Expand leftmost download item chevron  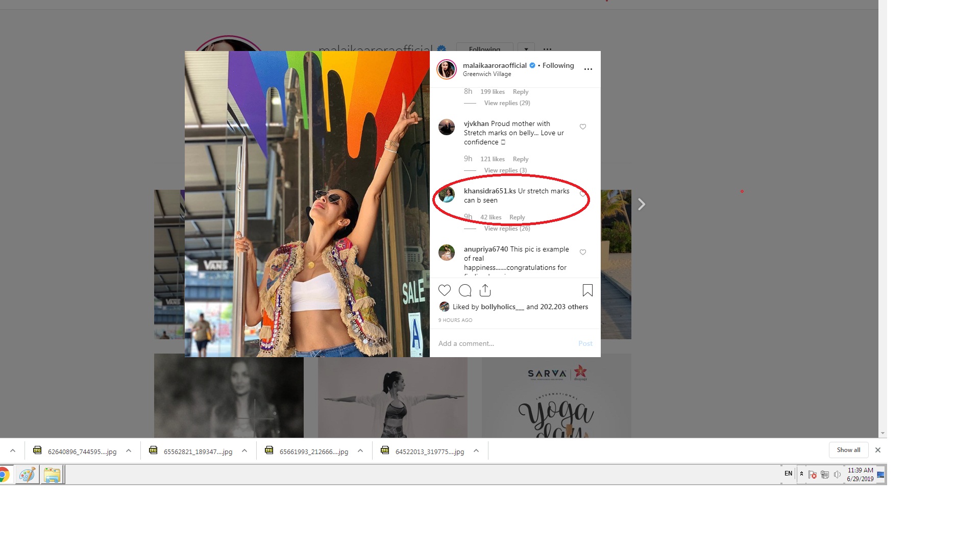point(13,450)
